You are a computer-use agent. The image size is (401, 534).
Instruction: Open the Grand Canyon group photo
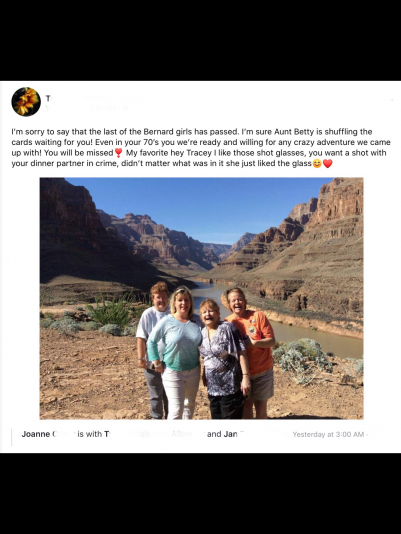201,298
